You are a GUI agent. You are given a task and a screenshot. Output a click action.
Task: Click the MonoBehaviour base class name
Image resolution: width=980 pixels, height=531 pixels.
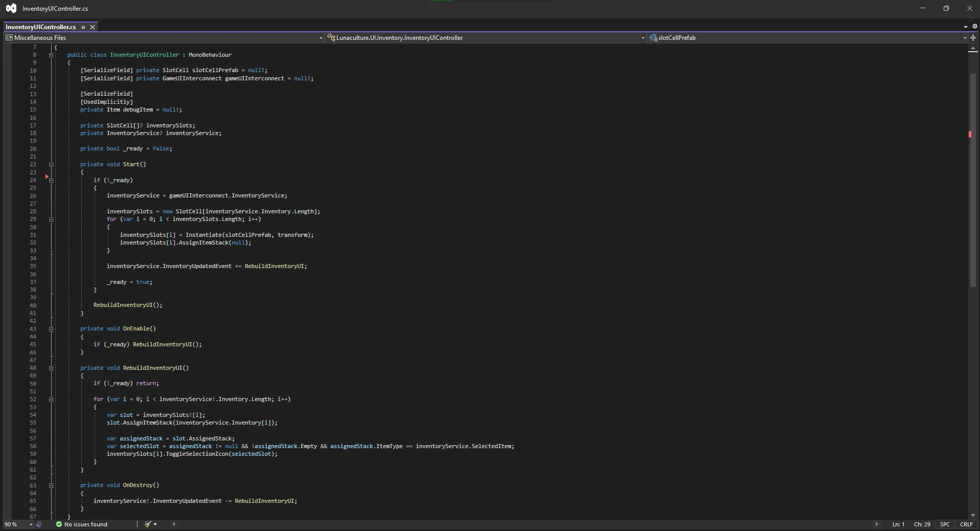click(210, 55)
